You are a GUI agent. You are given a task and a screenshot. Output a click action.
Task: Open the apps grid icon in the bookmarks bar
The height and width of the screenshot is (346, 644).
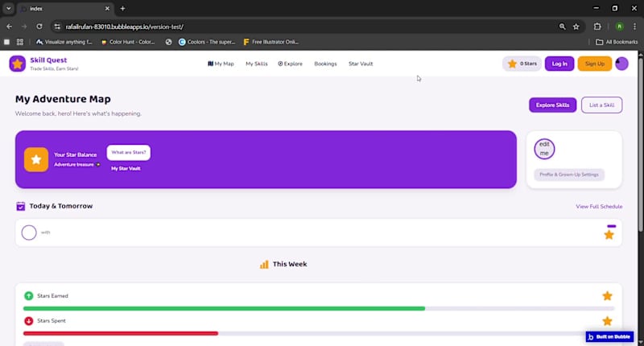(x=19, y=42)
